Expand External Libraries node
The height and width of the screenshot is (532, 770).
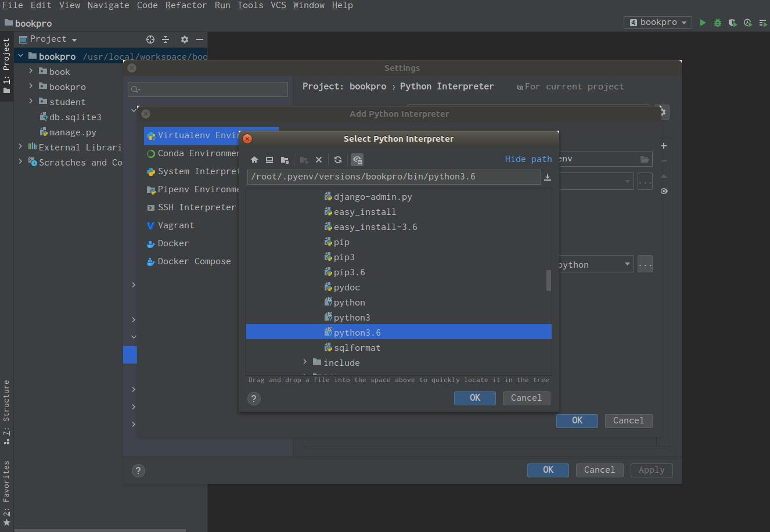pyautogui.click(x=21, y=146)
